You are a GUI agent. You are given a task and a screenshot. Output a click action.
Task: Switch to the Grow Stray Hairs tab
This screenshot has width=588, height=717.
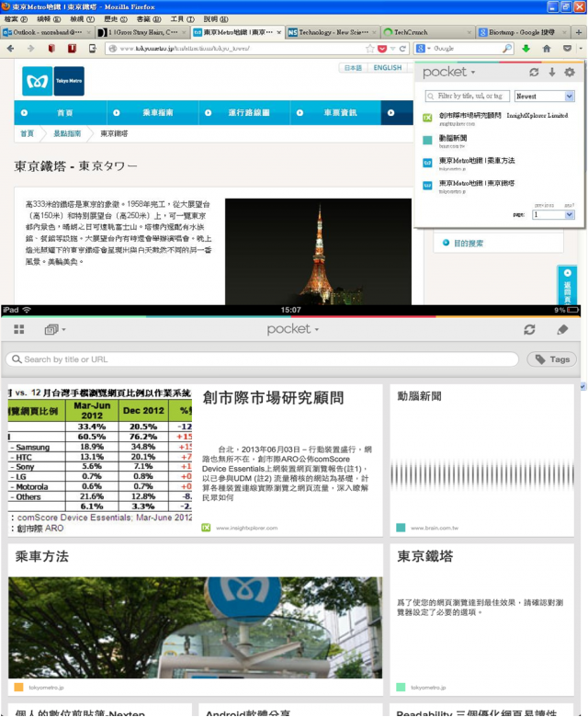142,32
